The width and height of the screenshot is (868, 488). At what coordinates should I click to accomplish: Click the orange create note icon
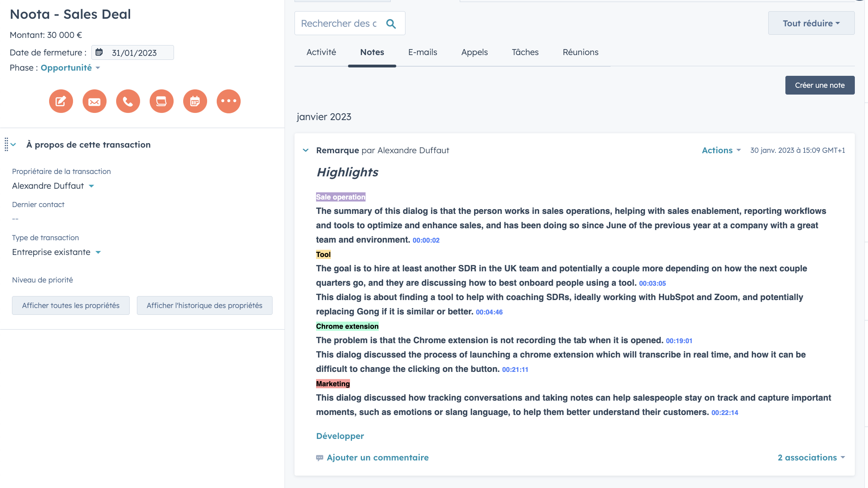(61, 101)
